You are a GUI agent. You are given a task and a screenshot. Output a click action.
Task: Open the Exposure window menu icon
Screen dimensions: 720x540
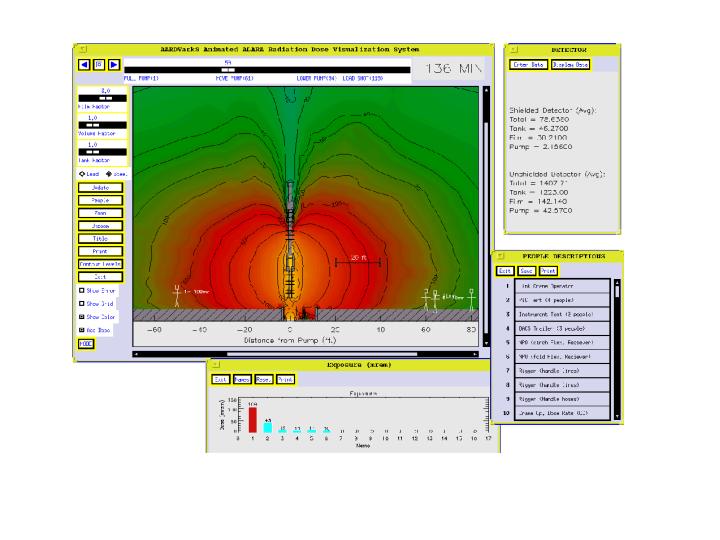(x=216, y=365)
